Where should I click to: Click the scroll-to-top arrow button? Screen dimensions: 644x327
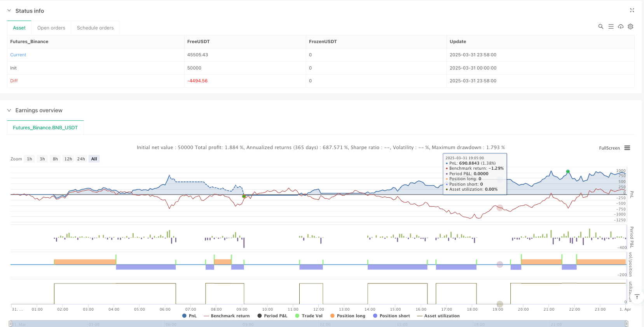coord(637,297)
